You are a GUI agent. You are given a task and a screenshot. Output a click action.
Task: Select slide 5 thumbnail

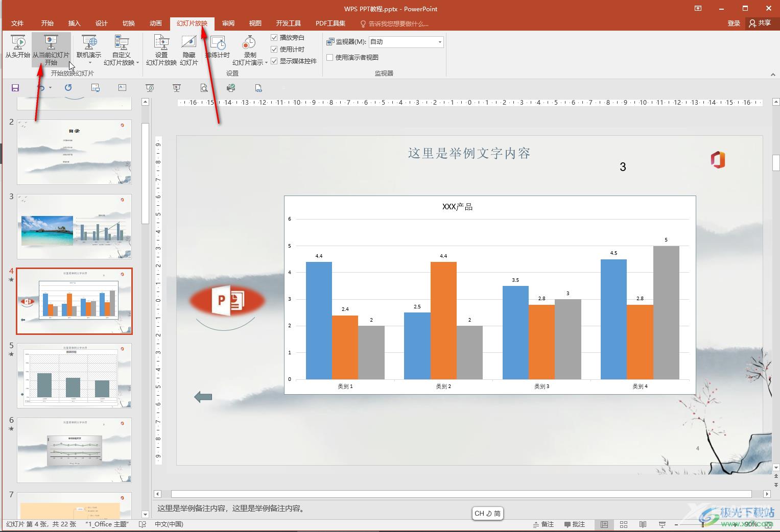click(75, 375)
